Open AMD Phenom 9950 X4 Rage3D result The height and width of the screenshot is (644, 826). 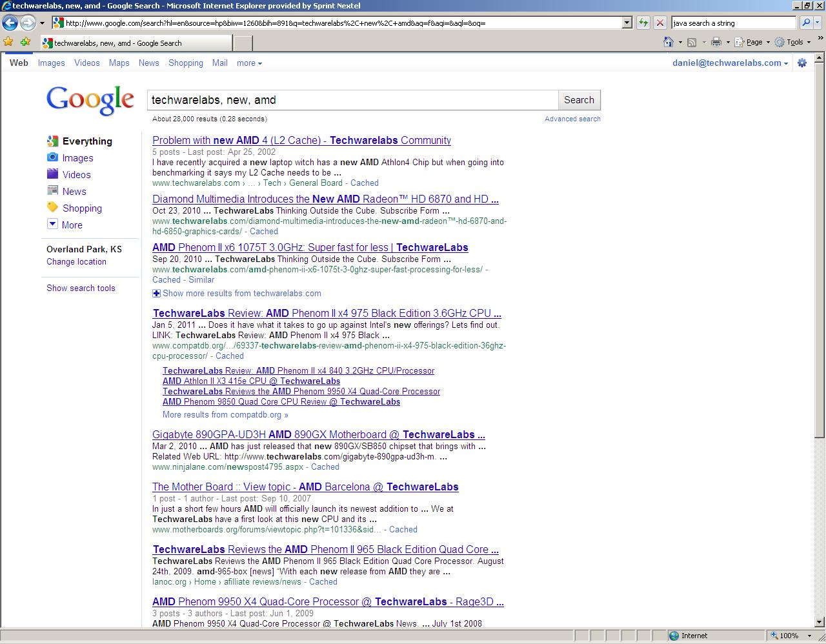(x=328, y=602)
